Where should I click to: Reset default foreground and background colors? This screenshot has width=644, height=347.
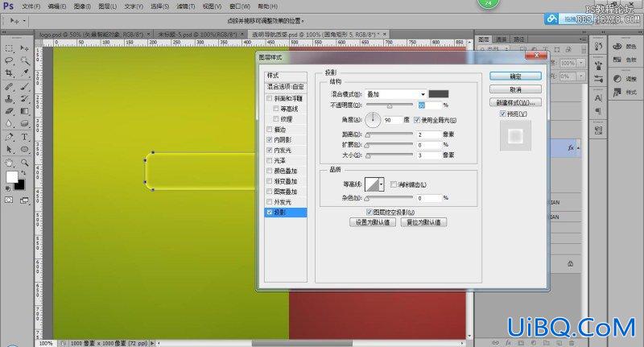[8, 188]
